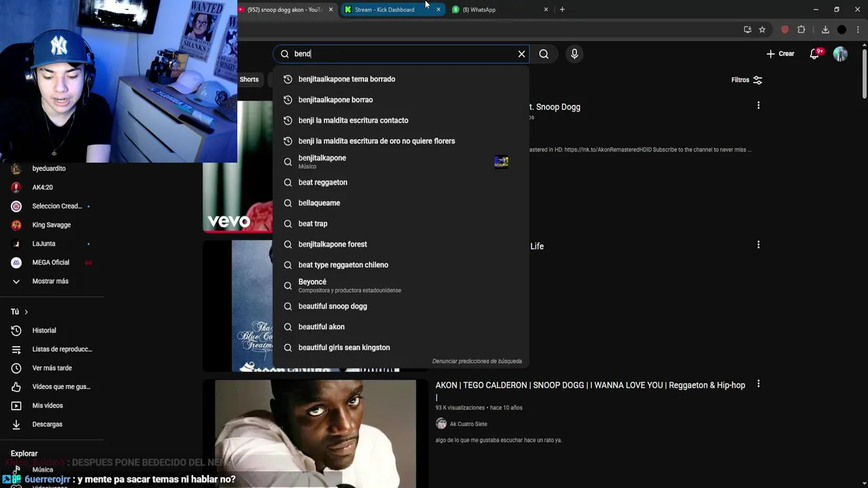
Task: Open the Crear upload menu
Action: click(781, 54)
